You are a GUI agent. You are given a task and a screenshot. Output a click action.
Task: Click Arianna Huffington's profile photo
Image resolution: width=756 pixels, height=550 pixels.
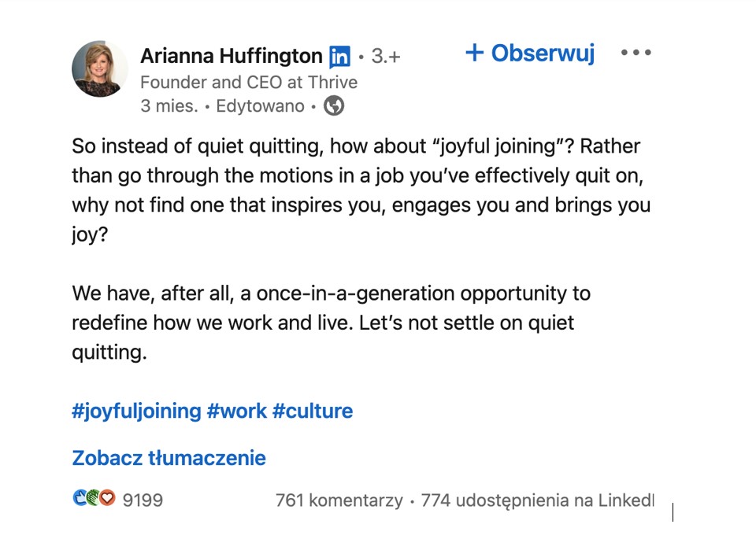(x=99, y=69)
